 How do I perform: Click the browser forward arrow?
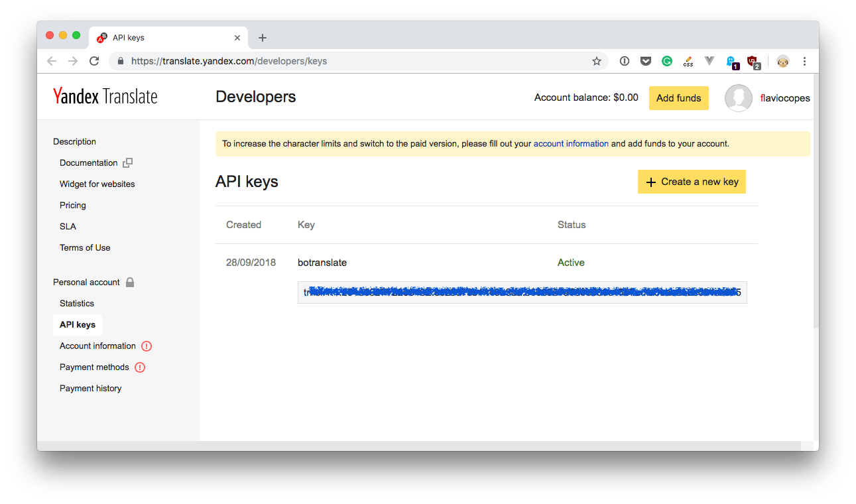pos(73,61)
